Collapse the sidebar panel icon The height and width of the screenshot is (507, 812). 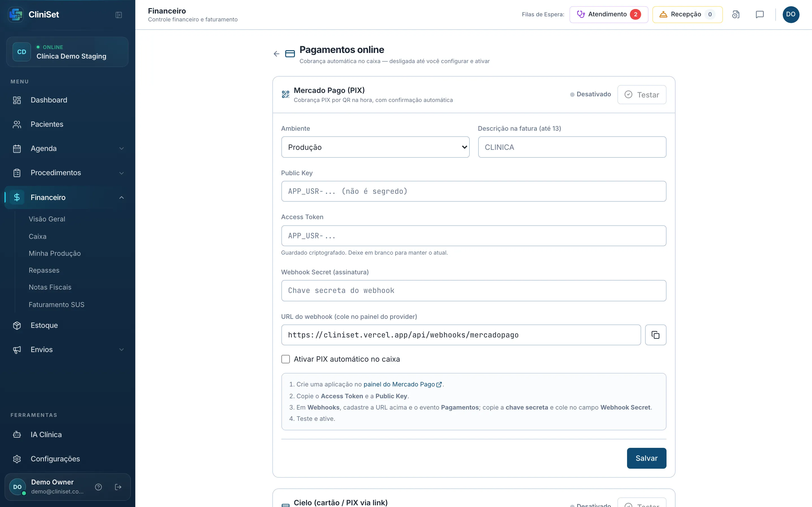[x=118, y=15]
